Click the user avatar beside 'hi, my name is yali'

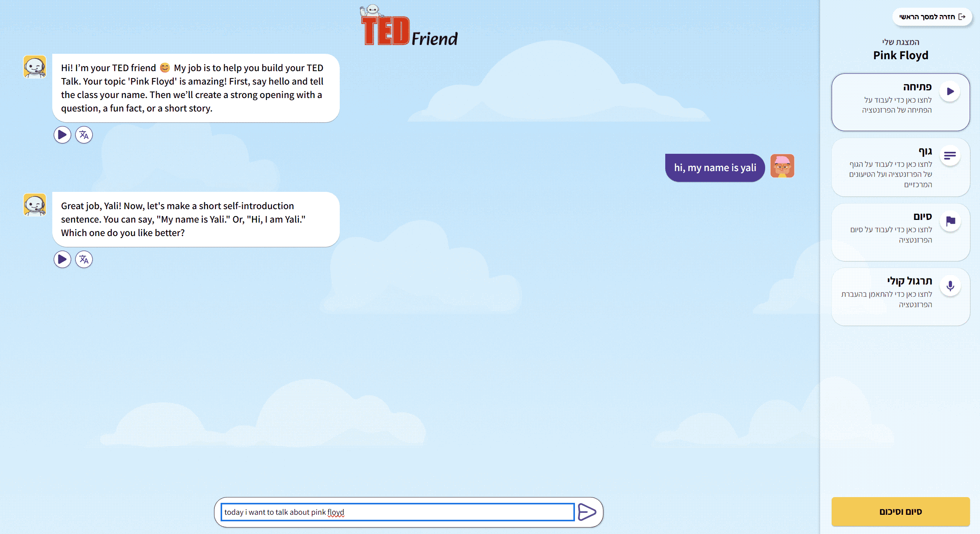click(x=782, y=166)
